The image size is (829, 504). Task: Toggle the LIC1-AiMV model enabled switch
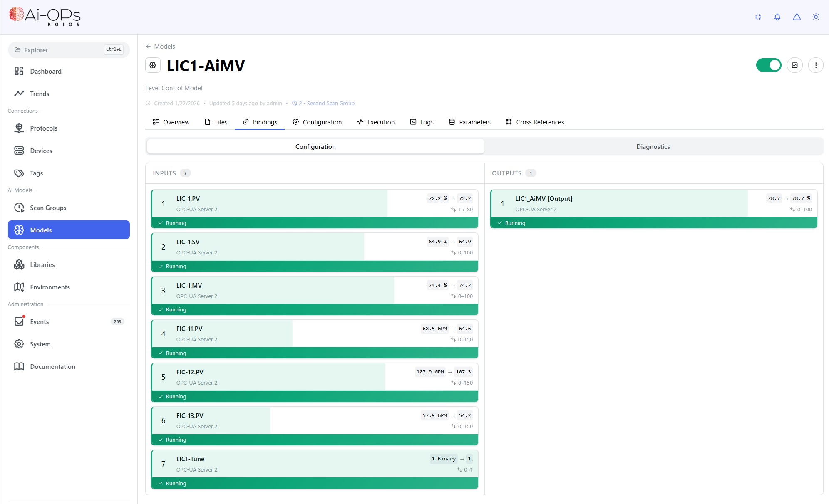pyautogui.click(x=769, y=65)
